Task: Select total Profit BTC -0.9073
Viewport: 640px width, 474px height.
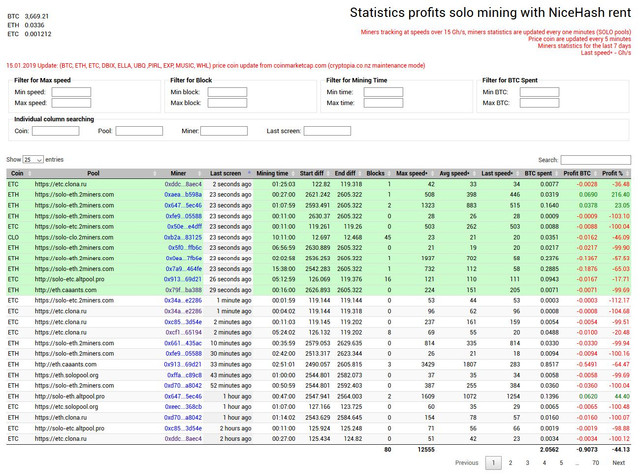Action: pyautogui.click(x=587, y=450)
